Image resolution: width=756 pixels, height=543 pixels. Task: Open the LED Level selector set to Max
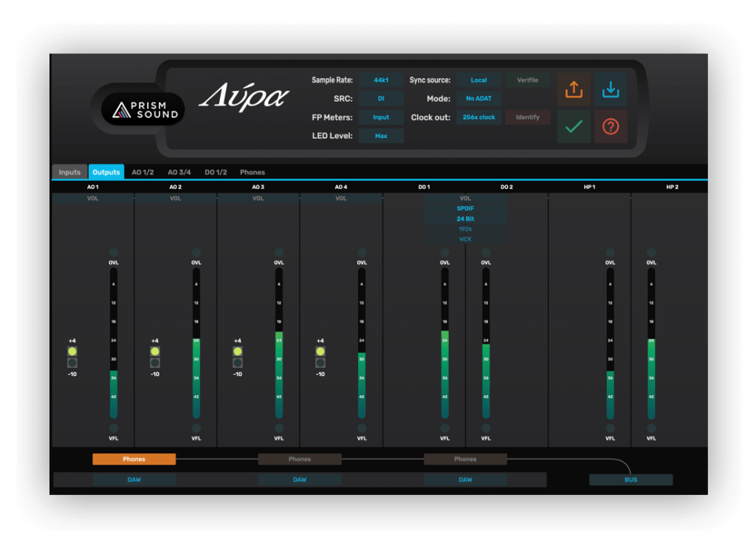[x=381, y=135]
